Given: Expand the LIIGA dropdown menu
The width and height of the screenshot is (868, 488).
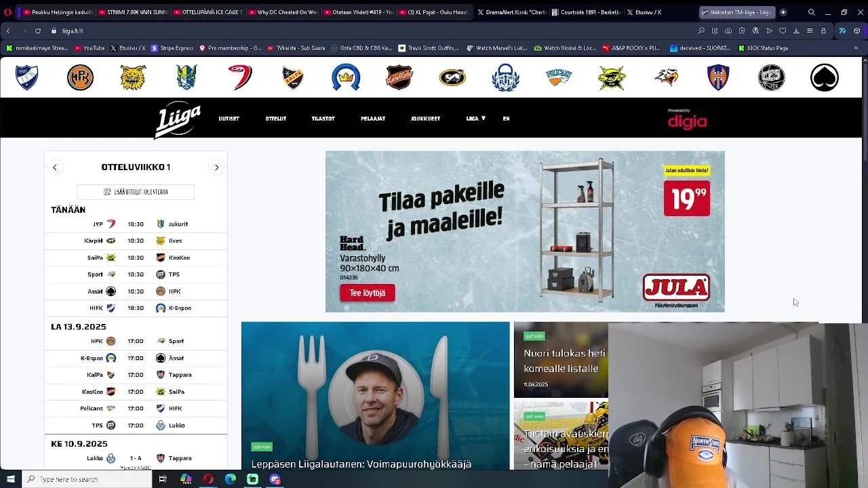Looking at the screenshot, I should tap(475, 119).
